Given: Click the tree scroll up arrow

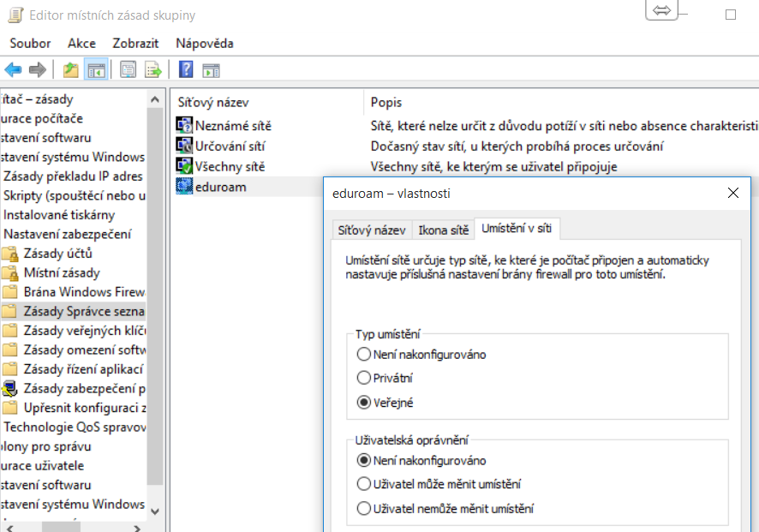Looking at the screenshot, I should point(155,99).
